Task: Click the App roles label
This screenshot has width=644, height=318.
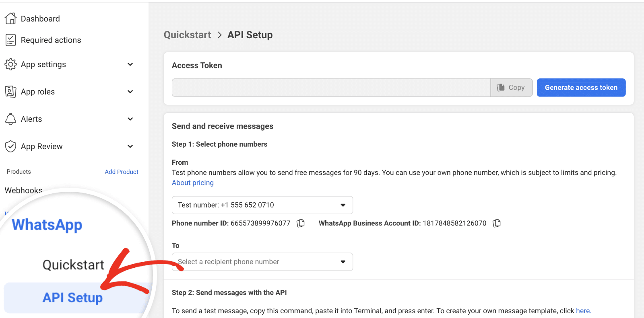Action: click(x=38, y=92)
